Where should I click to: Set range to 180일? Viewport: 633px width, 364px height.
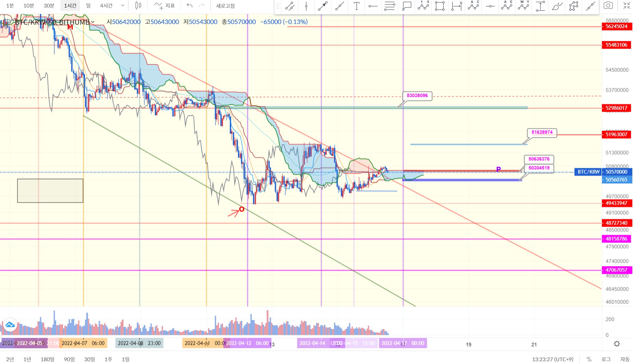47,359
